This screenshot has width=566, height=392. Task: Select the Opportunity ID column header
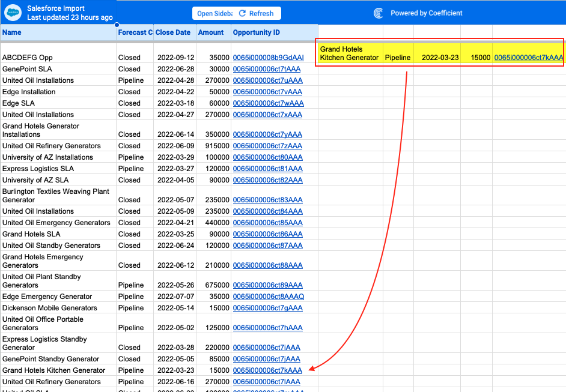275,32
